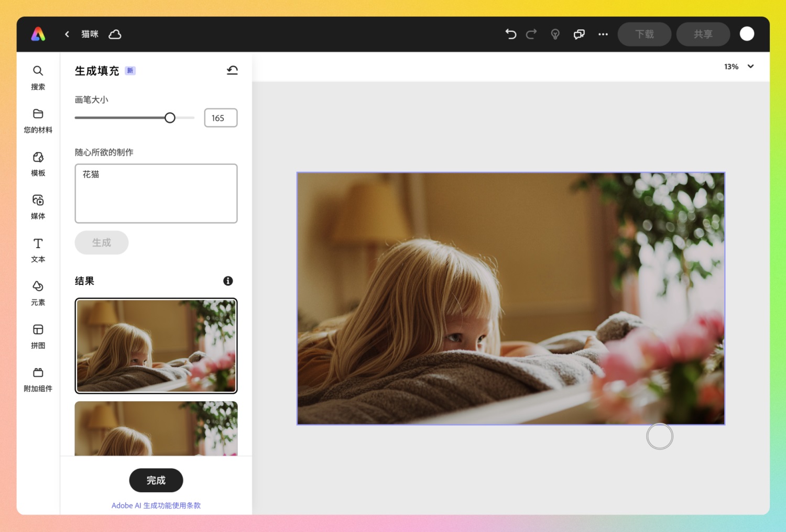
Task: Open 您的材料 folder in sidebar
Action: [38, 121]
